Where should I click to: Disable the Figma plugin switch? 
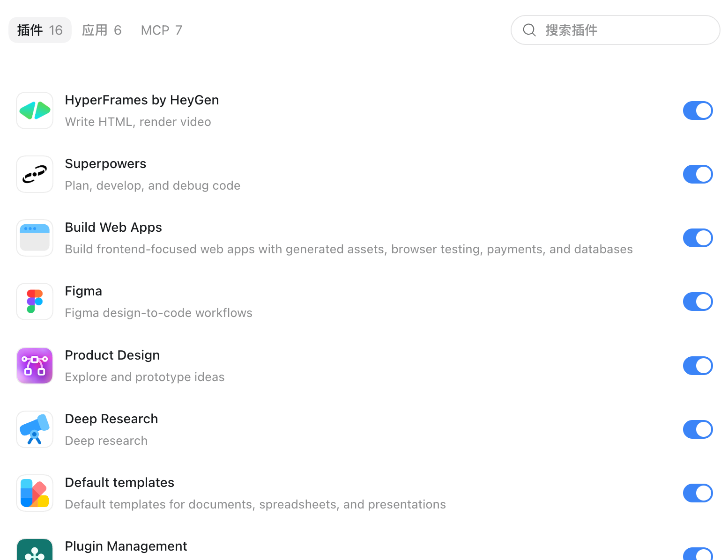pos(698,302)
